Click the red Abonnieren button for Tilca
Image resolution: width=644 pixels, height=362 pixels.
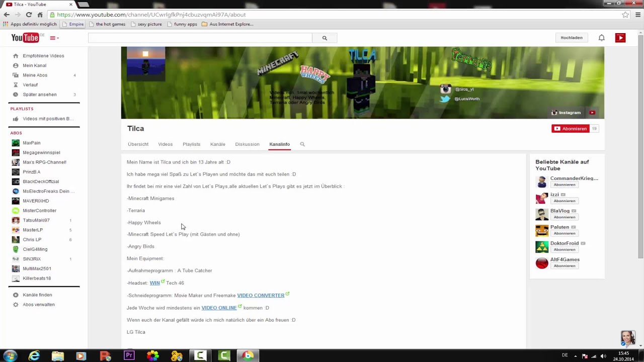pos(570,129)
